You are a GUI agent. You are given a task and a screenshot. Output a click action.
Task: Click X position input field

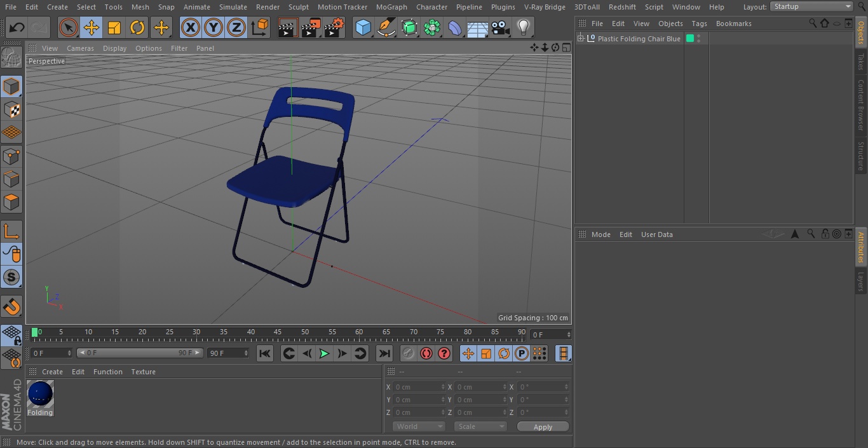[419, 387]
